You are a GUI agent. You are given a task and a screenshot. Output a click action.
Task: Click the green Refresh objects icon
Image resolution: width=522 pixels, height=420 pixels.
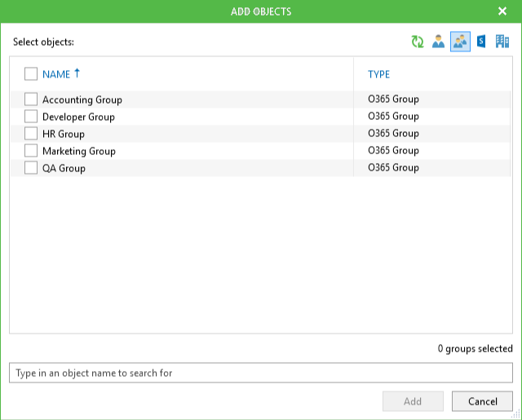click(x=418, y=42)
